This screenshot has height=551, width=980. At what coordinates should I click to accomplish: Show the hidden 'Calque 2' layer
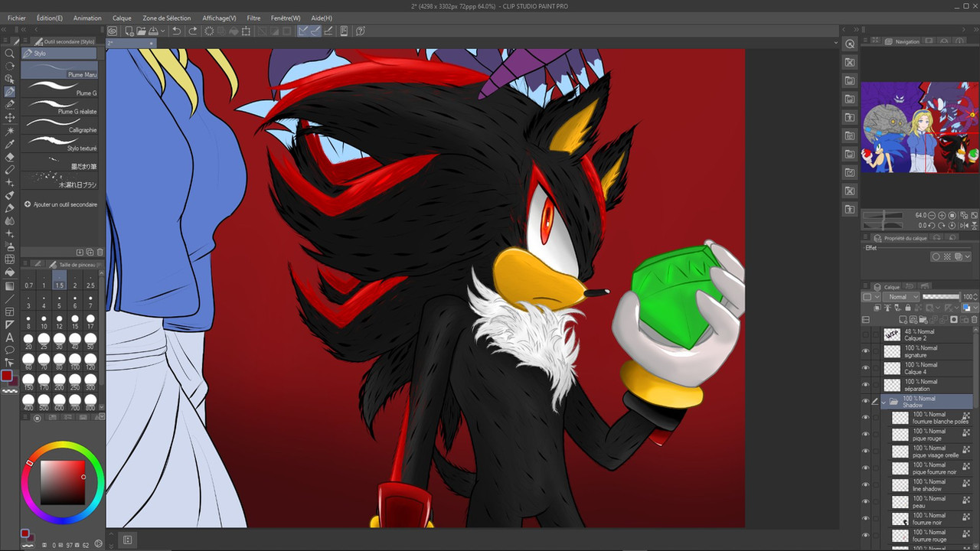(865, 335)
